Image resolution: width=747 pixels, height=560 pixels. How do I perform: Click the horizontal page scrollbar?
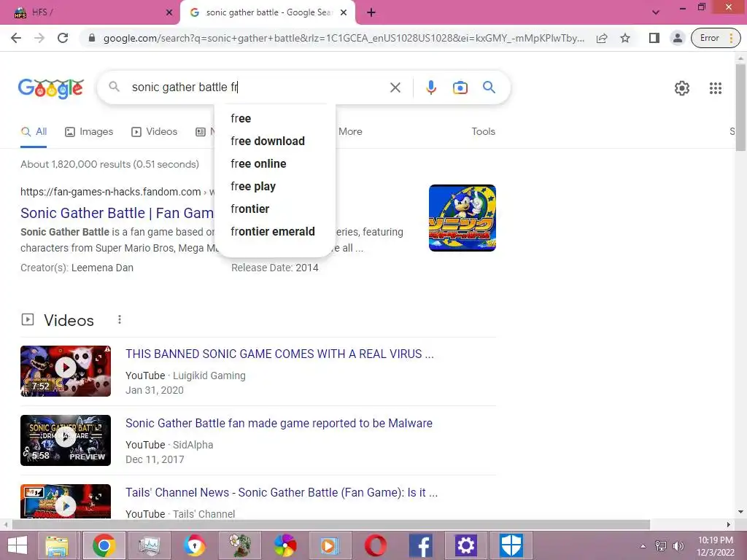click(x=330, y=524)
